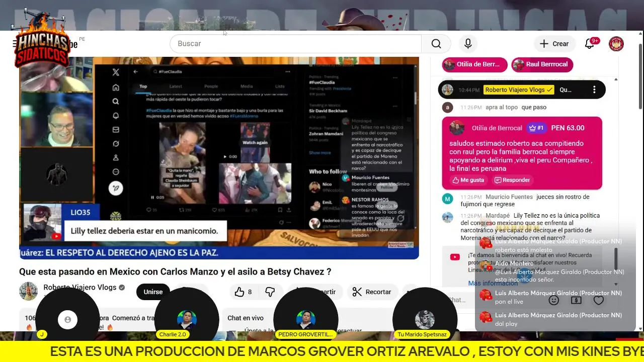Click the Unirse membership button

[x=153, y=292]
